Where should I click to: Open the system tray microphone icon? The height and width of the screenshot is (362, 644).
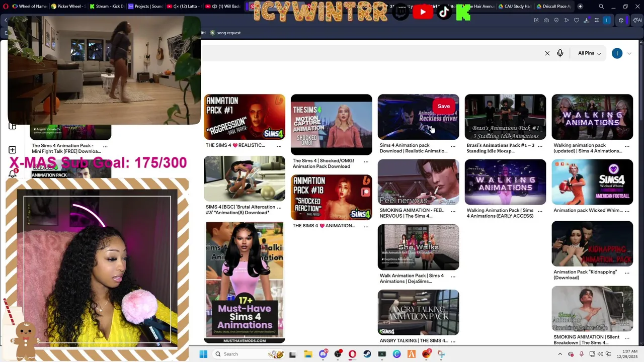click(x=582, y=354)
